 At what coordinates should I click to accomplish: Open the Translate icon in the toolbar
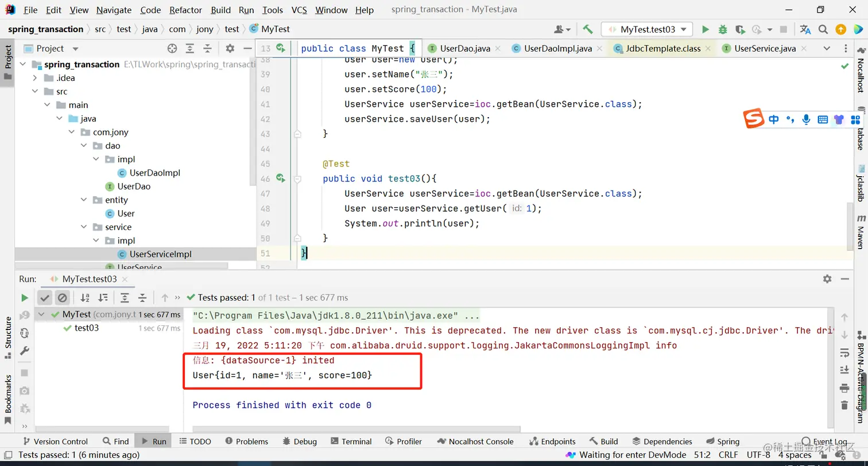coord(805,29)
